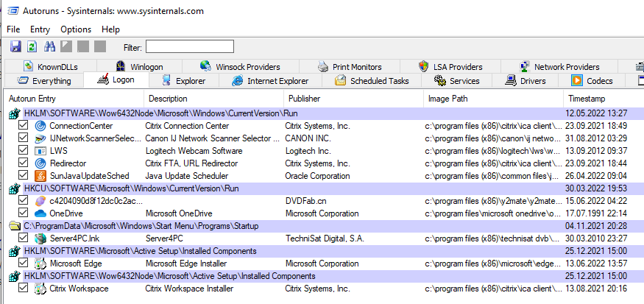Click the registry icon of HKCU Run key
Screen dimensions: 644x304
click(x=15, y=188)
